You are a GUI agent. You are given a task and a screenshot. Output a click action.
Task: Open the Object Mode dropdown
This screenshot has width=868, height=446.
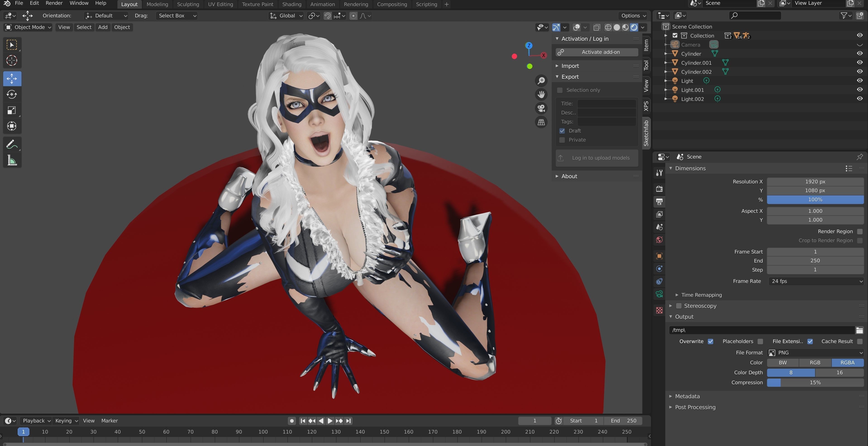point(28,27)
